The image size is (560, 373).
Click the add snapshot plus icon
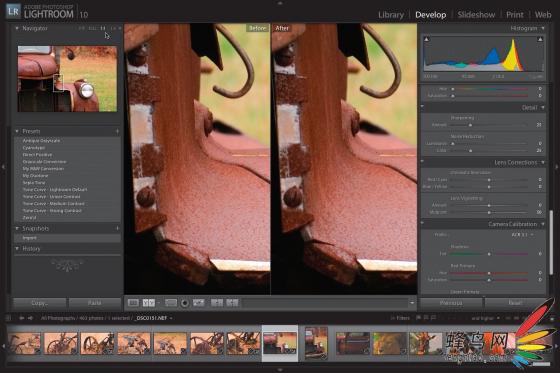(117, 228)
